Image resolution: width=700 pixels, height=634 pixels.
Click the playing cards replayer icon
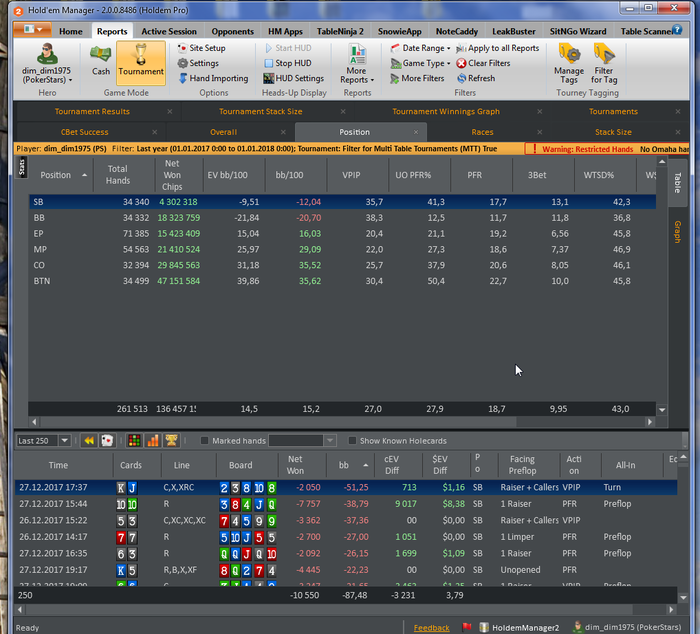[107, 441]
